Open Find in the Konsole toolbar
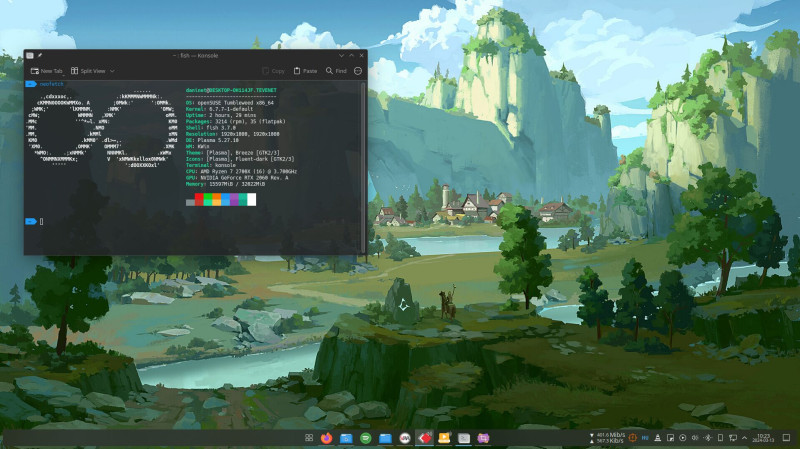This screenshot has width=800, height=449. pyautogui.click(x=336, y=71)
